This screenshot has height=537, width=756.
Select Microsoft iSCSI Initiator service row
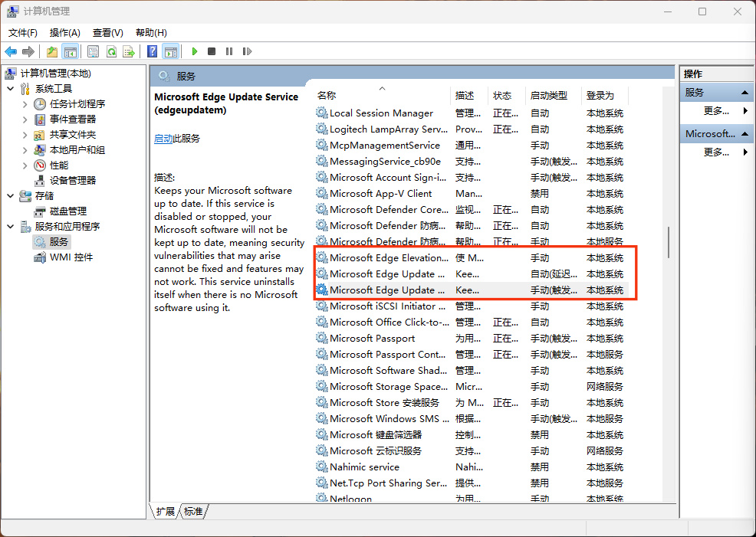click(472, 306)
